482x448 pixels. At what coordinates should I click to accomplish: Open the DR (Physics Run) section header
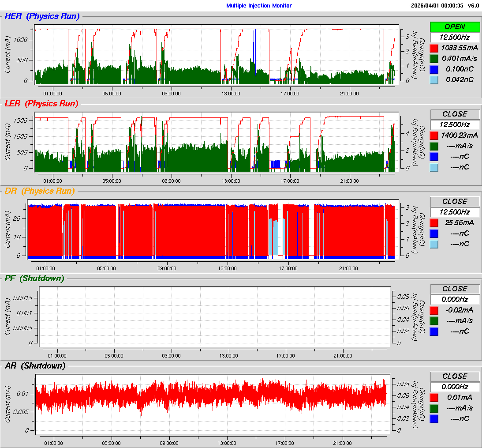(39, 191)
